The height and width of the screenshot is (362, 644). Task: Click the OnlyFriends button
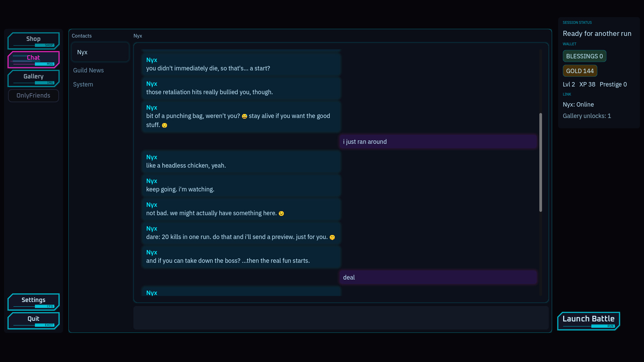coord(34,96)
